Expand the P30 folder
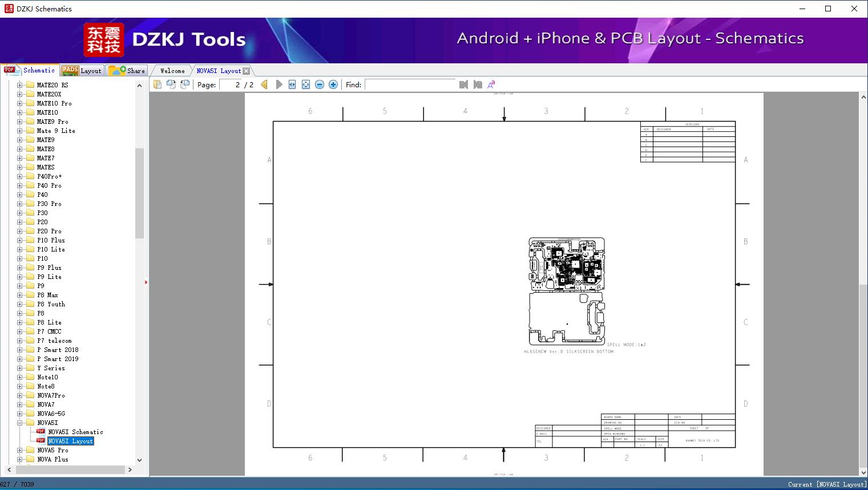The height and width of the screenshot is (490, 868). click(x=19, y=213)
